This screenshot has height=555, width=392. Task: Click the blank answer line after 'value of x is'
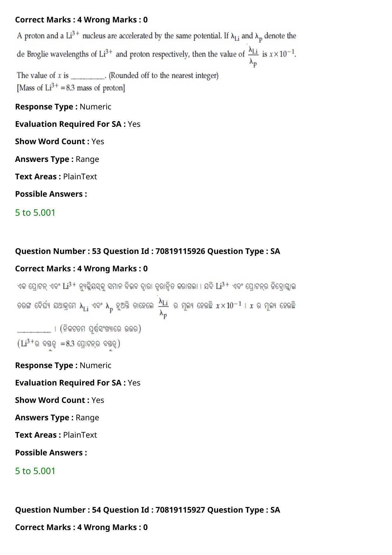(88, 76)
